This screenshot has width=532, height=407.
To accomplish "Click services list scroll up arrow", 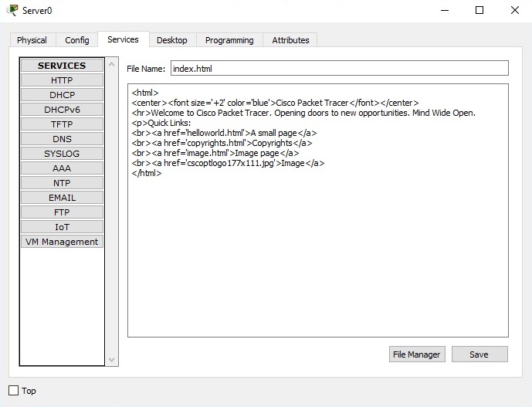I will click(112, 64).
